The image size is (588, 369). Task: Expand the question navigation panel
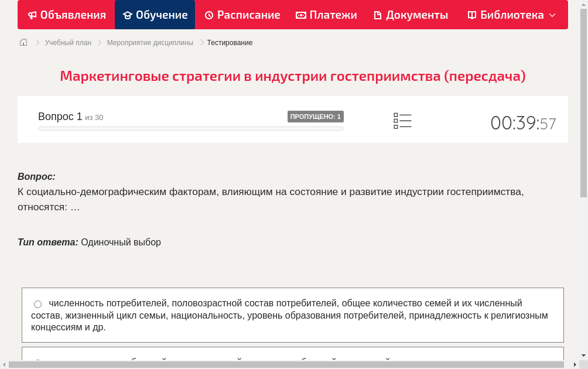tap(402, 121)
